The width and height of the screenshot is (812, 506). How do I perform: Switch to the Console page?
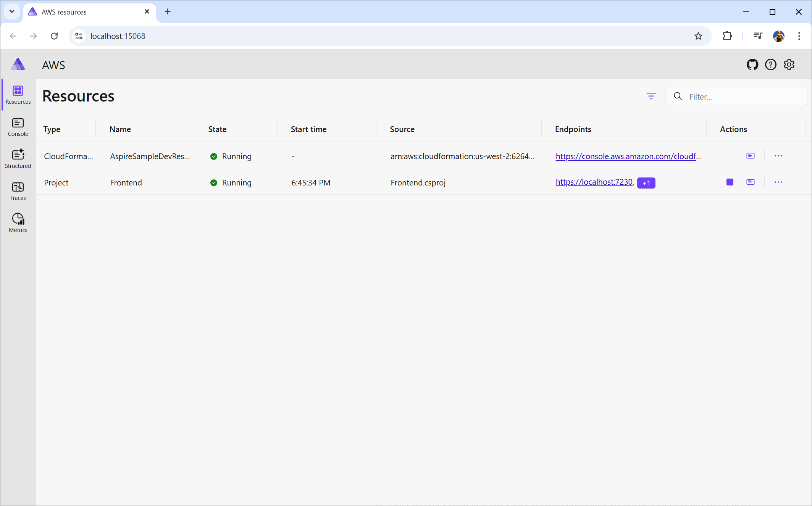click(x=18, y=127)
